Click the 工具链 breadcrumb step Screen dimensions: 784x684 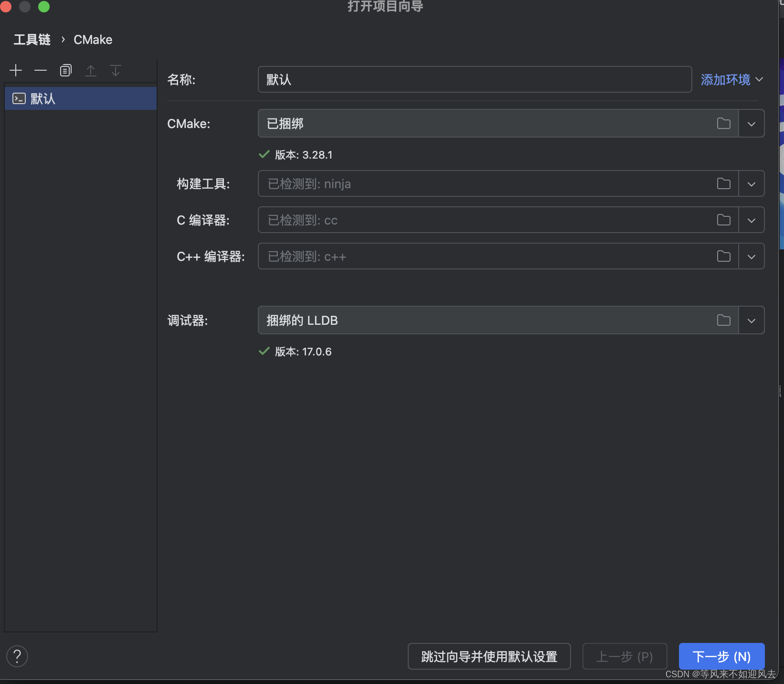point(32,40)
